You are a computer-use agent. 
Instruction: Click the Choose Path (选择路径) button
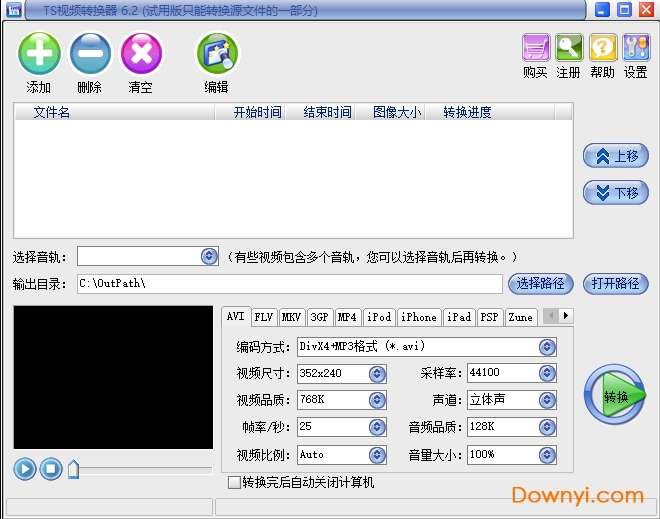[540, 283]
